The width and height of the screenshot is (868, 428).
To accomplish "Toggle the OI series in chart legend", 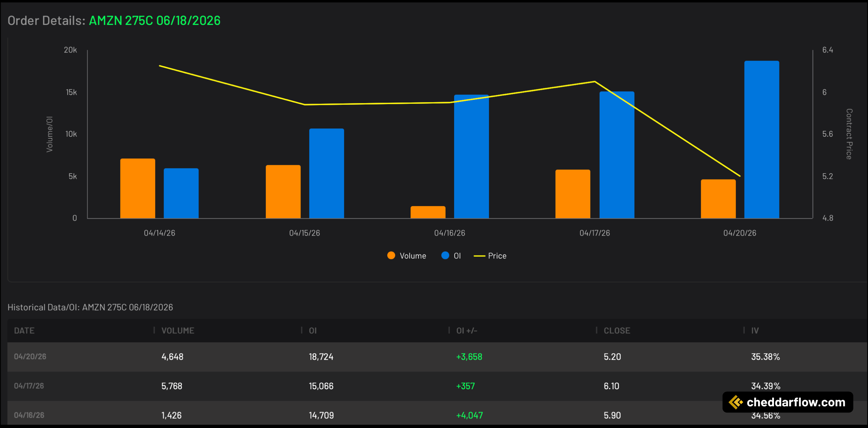I will pos(451,256).
